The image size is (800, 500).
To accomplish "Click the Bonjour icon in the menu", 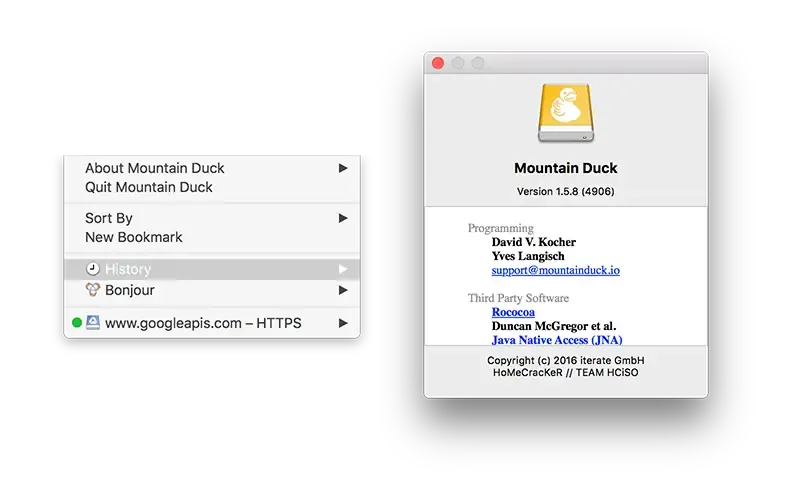I will pyautogui.click(x=92, y=290).
